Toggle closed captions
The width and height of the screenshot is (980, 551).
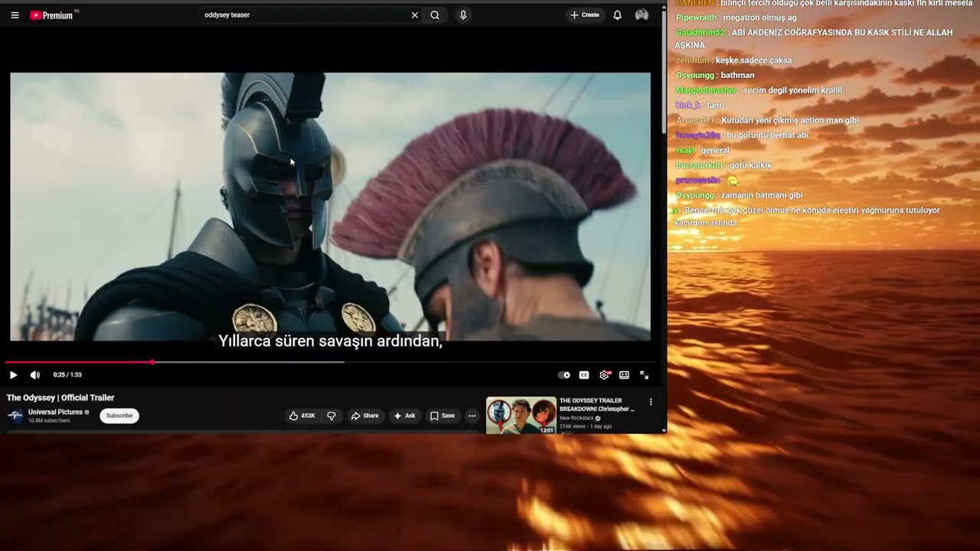[x=584, y=375]
